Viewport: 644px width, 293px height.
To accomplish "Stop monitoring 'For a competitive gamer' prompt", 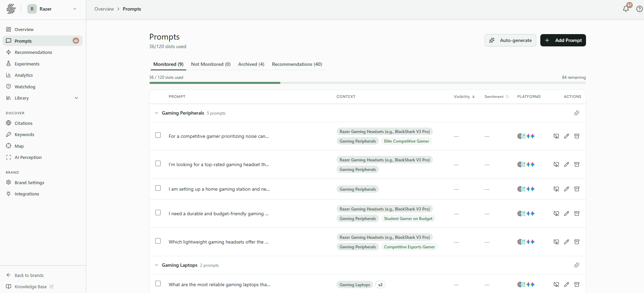I will coord(556,136).
